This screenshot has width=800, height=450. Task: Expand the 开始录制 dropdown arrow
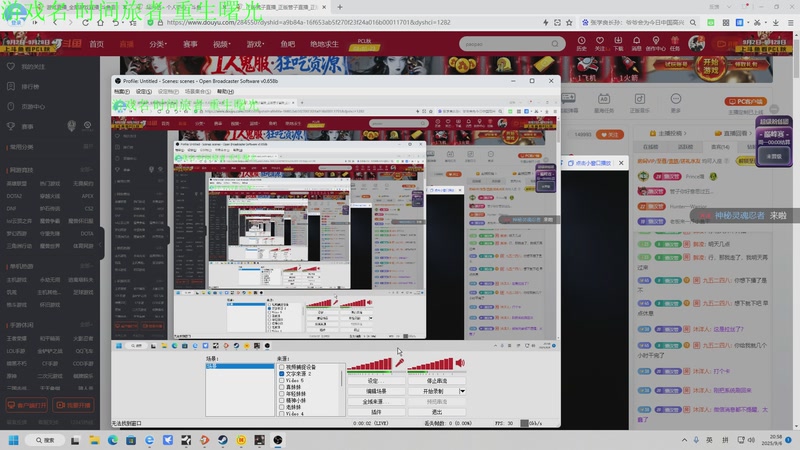pos(462,391)
